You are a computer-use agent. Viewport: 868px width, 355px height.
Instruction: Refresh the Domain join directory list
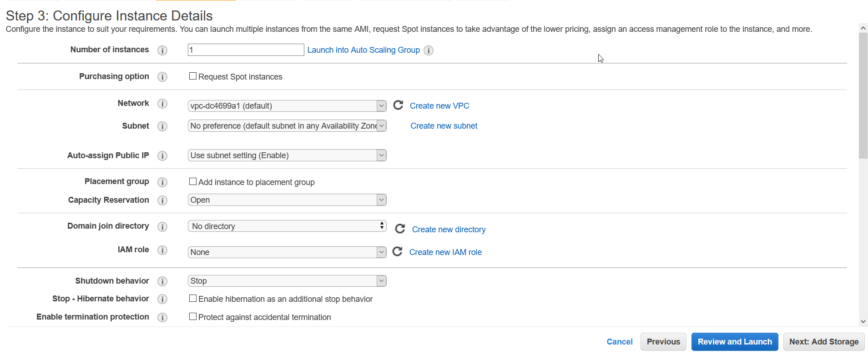click(x=400, y=229)
